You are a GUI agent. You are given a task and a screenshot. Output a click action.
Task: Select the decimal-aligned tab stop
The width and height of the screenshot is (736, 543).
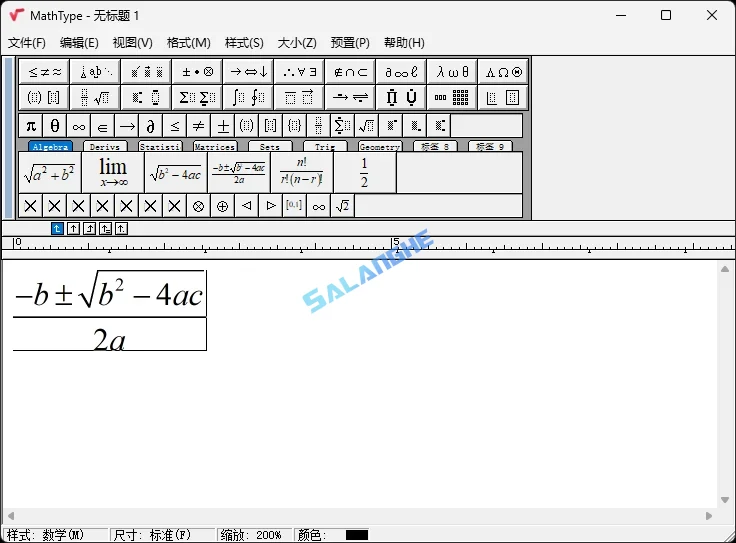tap(121, 229)
